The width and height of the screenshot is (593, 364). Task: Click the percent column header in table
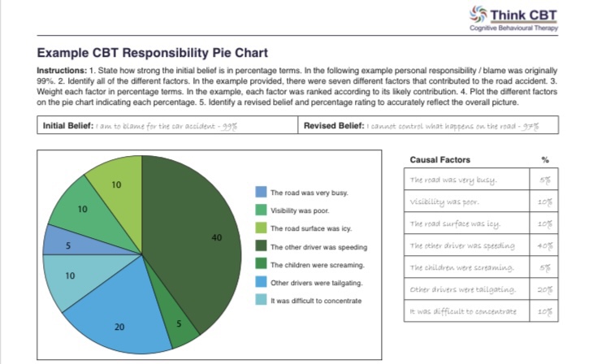coord(543,159)
